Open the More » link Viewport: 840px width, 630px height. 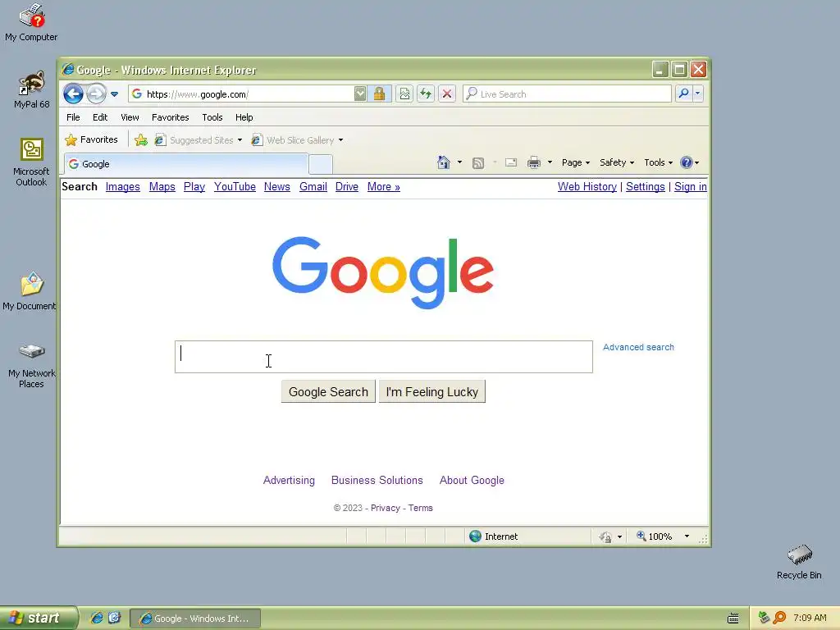384,187
